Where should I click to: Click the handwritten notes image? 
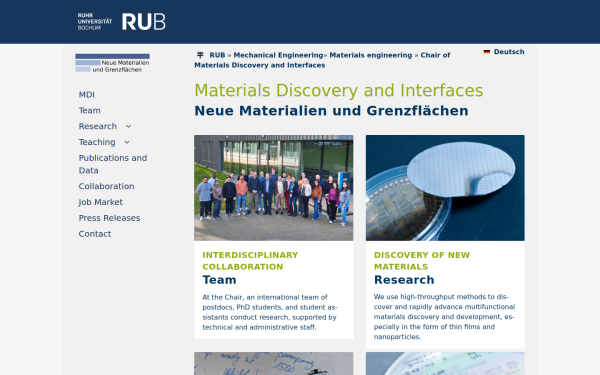tap(274, 364)
